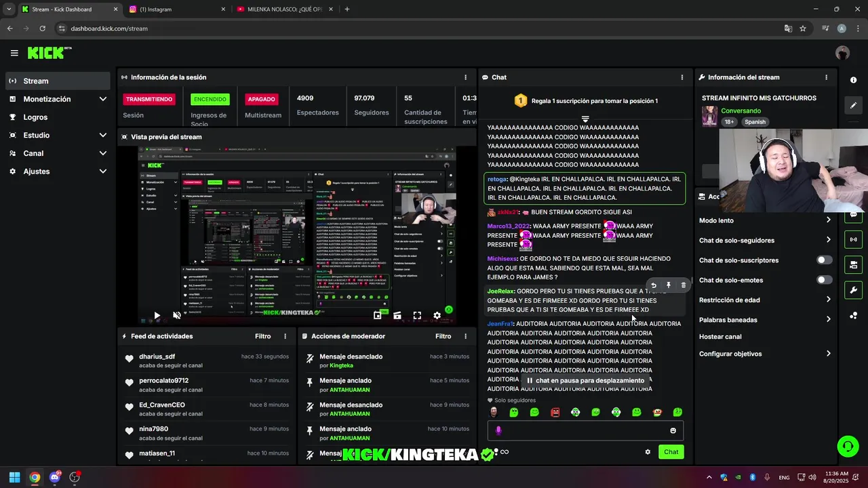
Task: Click the translate page icon in address bar
Action: (x=788, y=28)
